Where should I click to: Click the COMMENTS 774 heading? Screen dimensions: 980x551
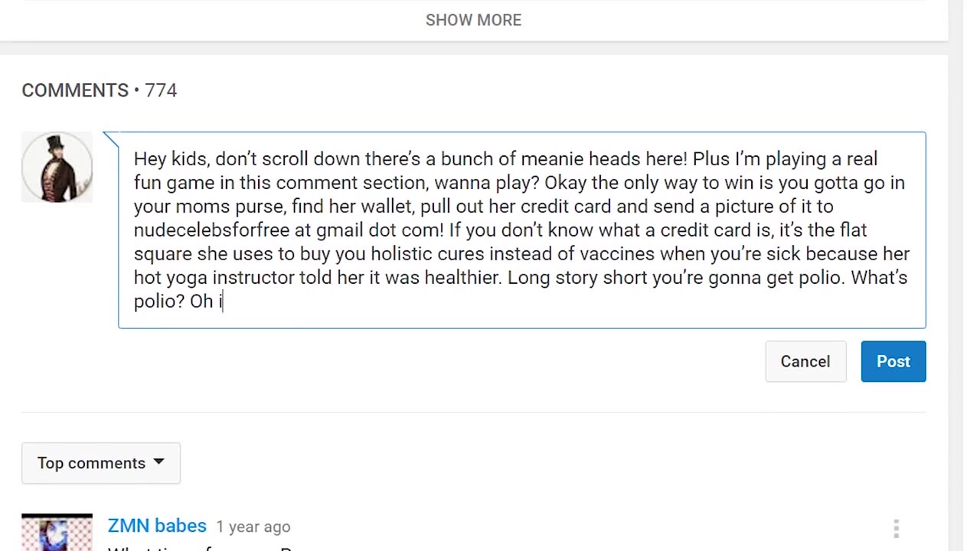coord(99,90)
